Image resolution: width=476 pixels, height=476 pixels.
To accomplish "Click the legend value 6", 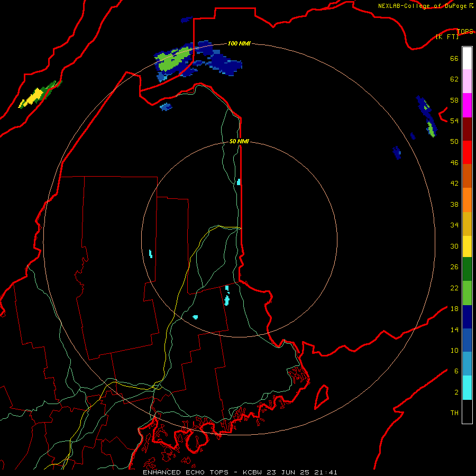I will click(456, 371).
